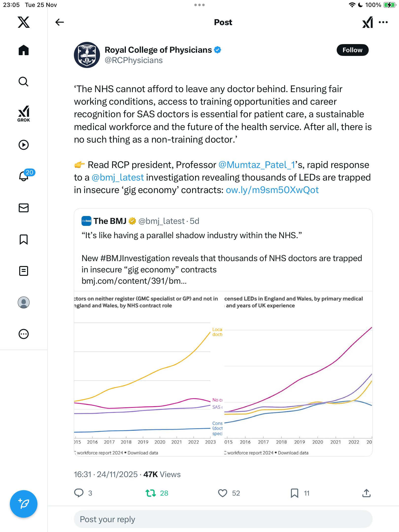Toggle repost on this post
The height and width of the screenshot is (532, 399).
click(151, 493)
